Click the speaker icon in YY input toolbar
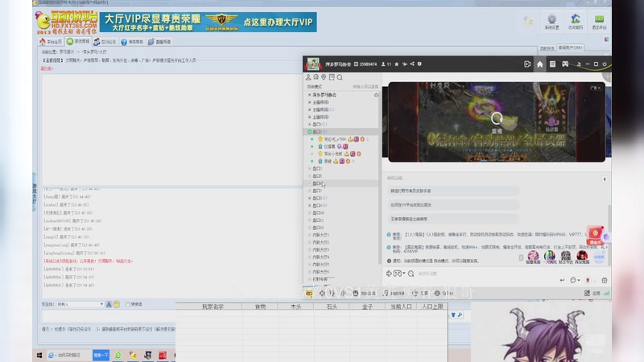 point(389,274)
